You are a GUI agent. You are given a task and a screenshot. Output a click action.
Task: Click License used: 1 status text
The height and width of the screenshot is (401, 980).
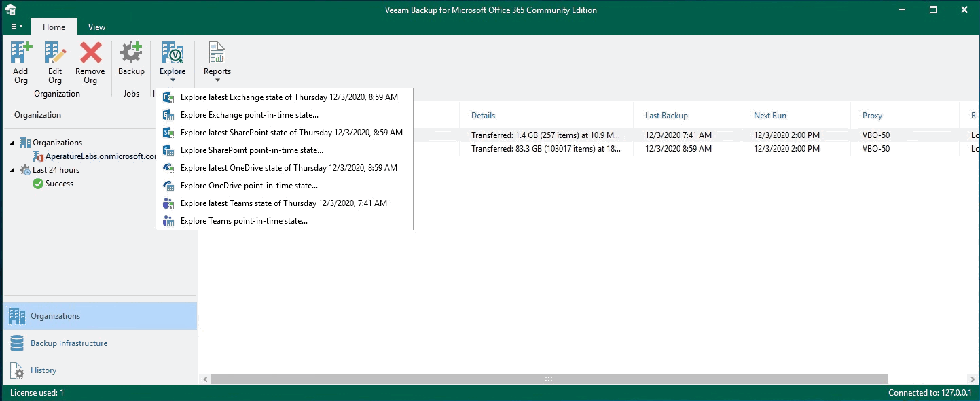click(37, 393)
